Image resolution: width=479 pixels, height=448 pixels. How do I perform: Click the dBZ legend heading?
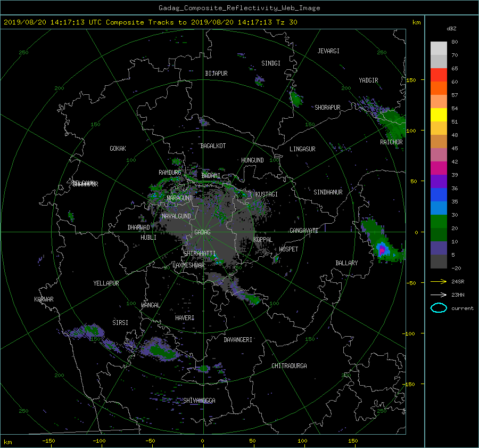click(451, 29)
